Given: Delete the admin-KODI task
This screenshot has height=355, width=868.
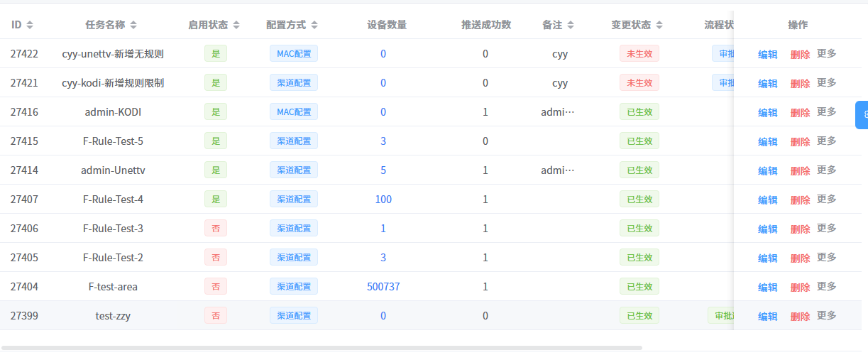Looking at the screenshot, I should (800, 112).
